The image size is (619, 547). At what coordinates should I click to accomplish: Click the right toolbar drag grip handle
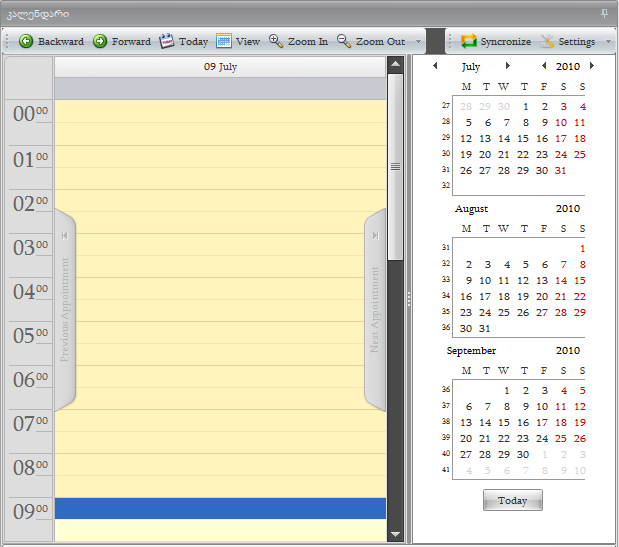coord(450,41)
